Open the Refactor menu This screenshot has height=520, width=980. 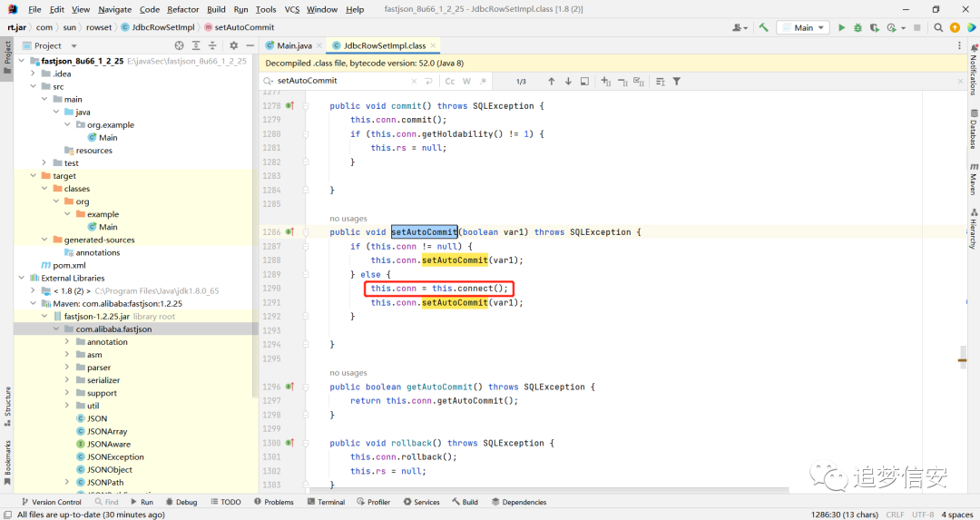(182, 9)
